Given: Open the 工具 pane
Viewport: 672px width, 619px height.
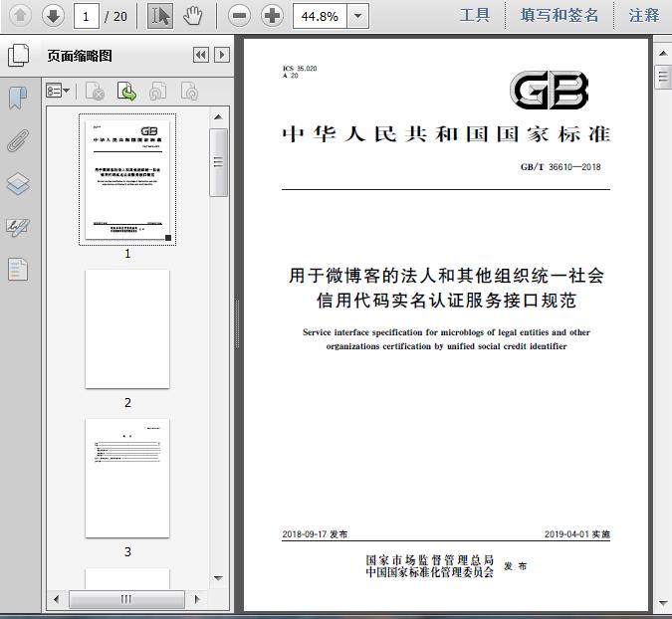Looking at the screenshot, I should 475,15.
